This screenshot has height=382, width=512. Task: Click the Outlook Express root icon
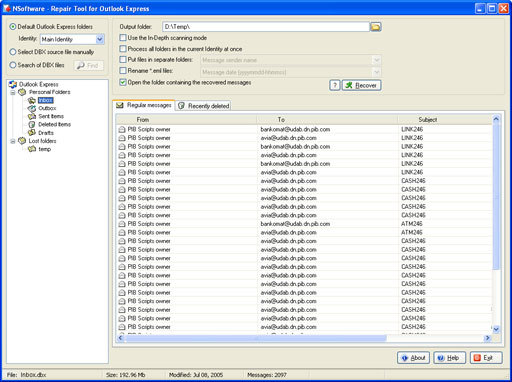pos(13,84)
